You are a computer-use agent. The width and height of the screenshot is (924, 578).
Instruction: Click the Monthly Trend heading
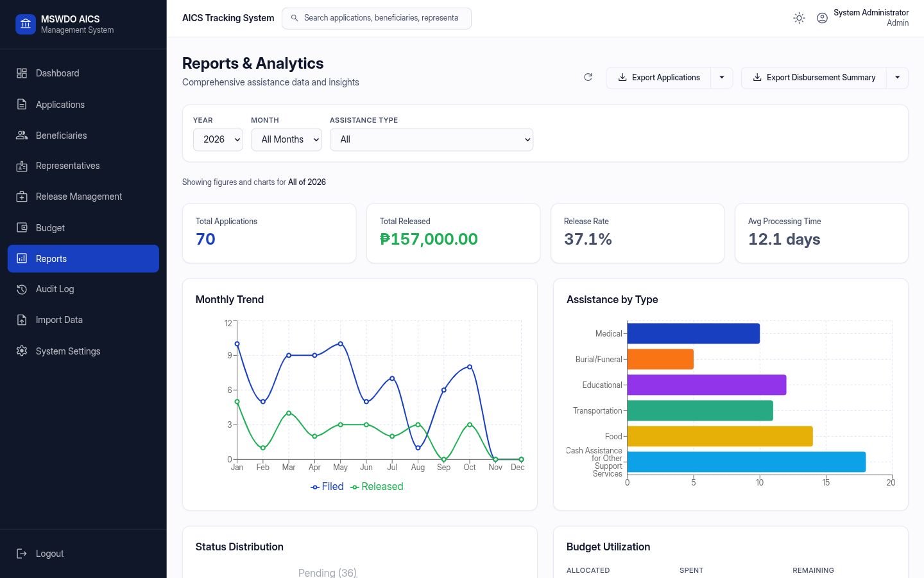[230, 299]
